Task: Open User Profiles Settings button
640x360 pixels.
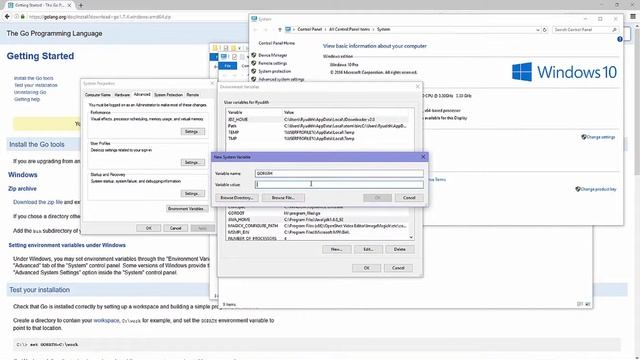Action: coord(192,162)
